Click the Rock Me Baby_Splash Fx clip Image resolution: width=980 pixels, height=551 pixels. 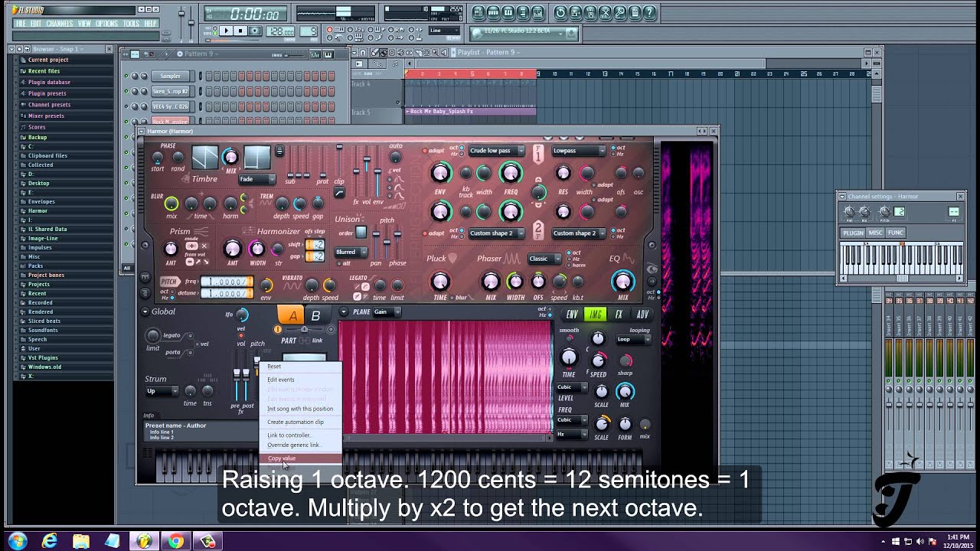(470, 112)
